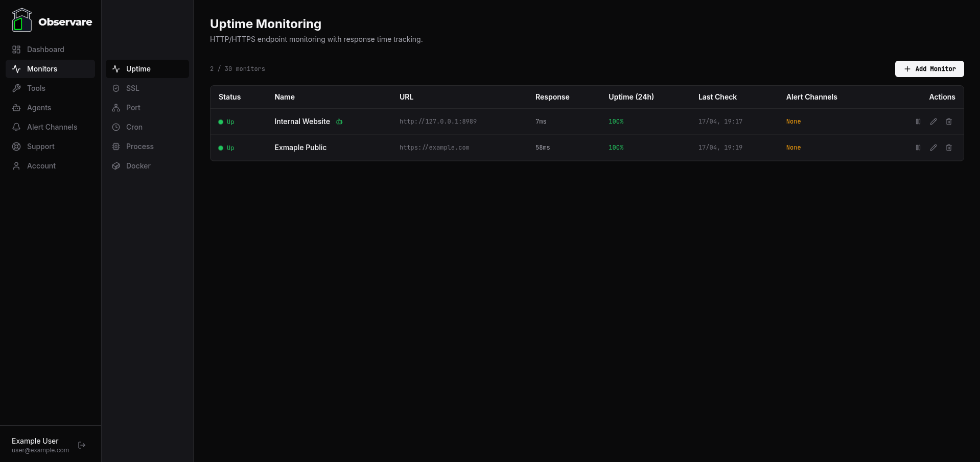Navigate to the Dashboard section
Image resolution: width=980 pixels, height=462 pixels.
45,49
